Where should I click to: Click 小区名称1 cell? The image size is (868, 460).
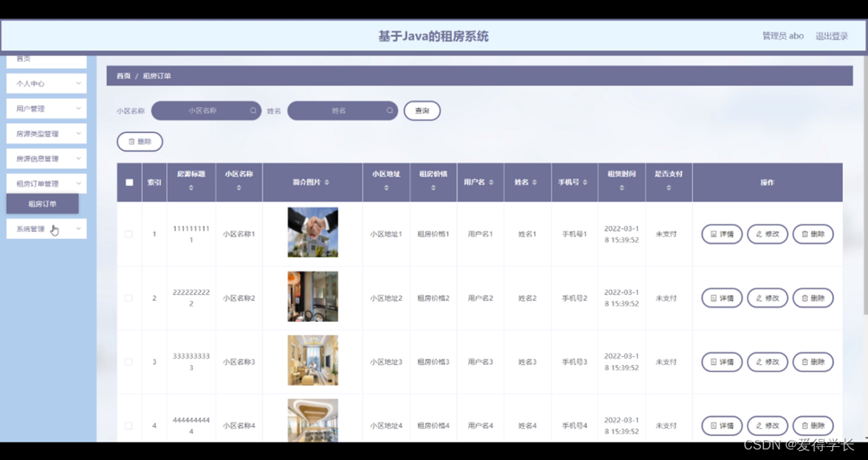pyautogui.click(x=239, y=234)
